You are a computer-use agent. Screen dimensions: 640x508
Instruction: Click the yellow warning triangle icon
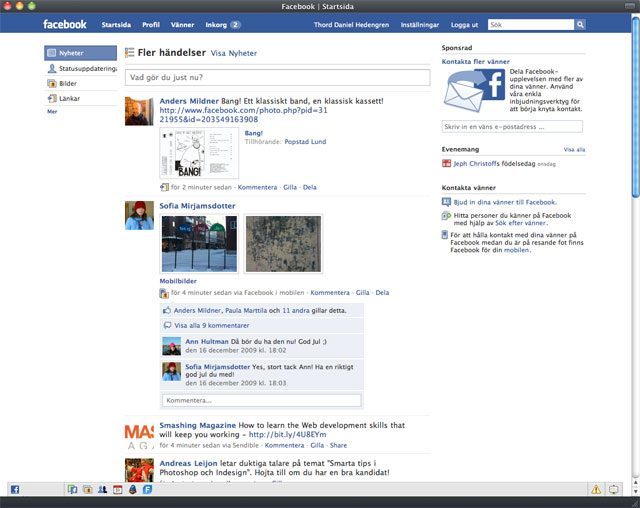click(596, 489)
